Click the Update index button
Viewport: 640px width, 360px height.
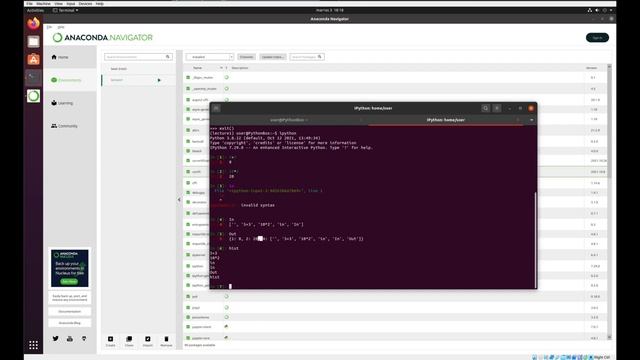[273, 57]
